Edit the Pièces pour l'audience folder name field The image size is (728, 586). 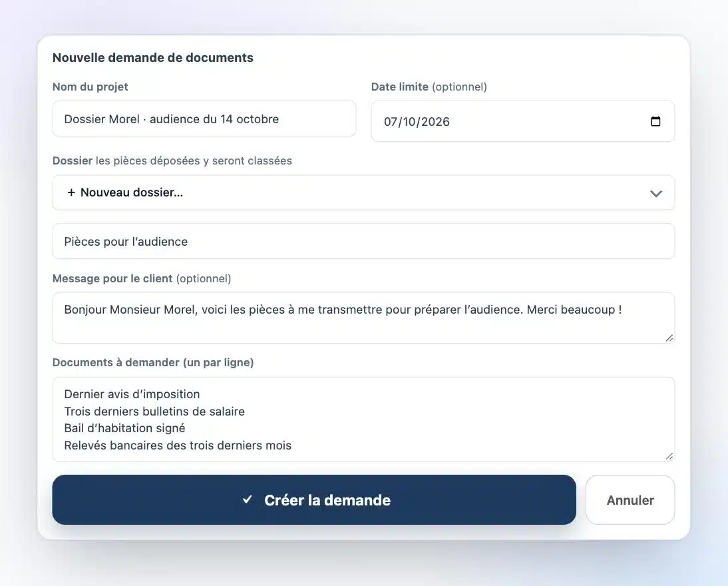coord(363,241)
